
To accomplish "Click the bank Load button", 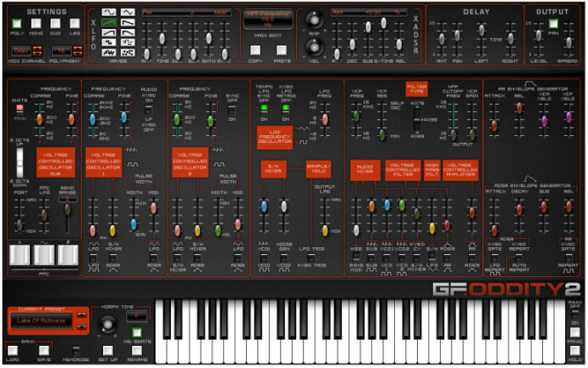I will (13, 350).
